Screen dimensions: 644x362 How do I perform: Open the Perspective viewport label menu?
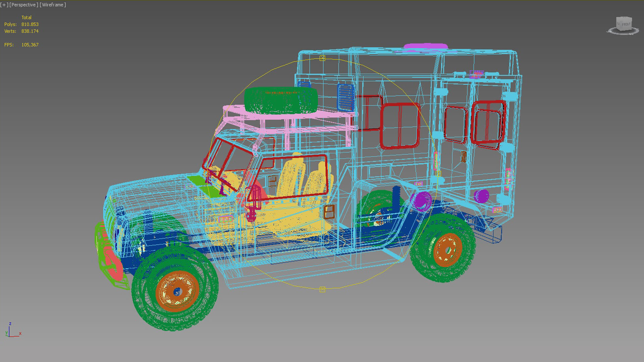tap(24, 5)
